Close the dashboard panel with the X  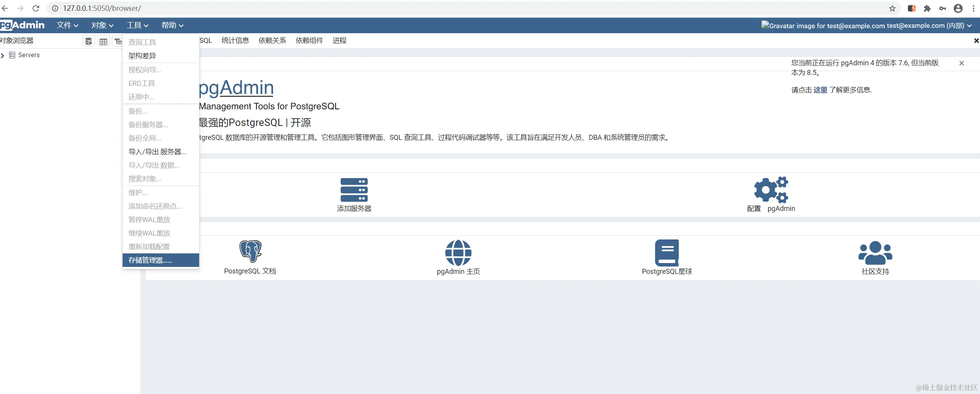point(976,41)
